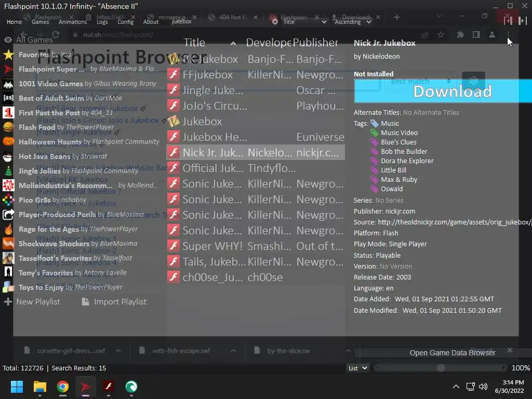The image size is (532, 399).
Task: Open Tony's Favorites playlist icon
Action: pos(8,272)
